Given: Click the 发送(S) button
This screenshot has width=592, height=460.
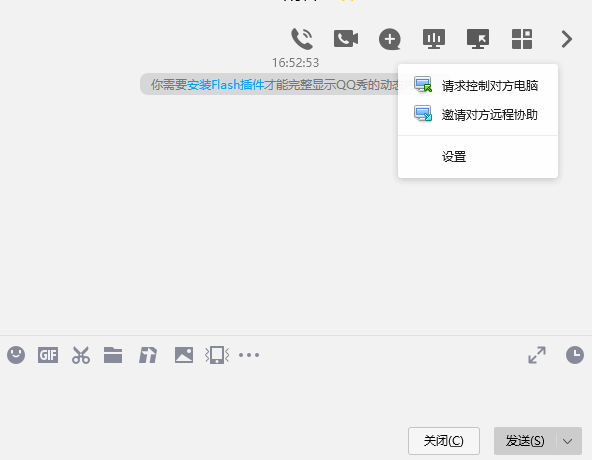Looking at the screenshot, I should click(525, 441).
